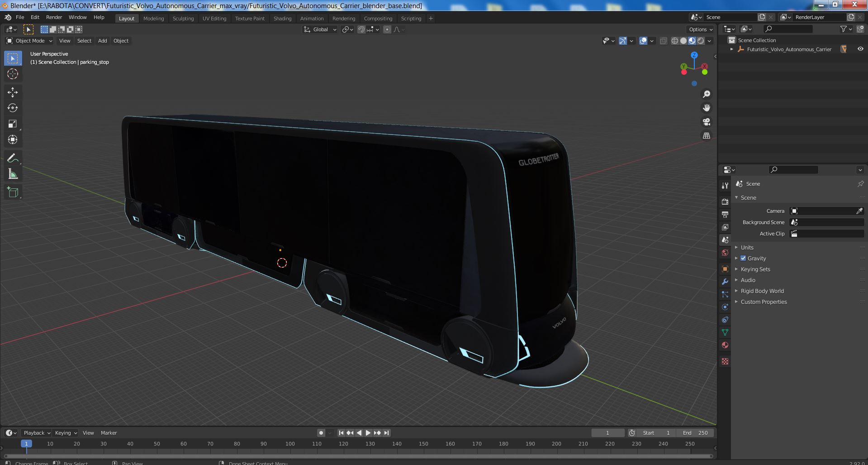This screenshot has width=868, height=465.
Task: Select the Measure tool
Action: 13,174
